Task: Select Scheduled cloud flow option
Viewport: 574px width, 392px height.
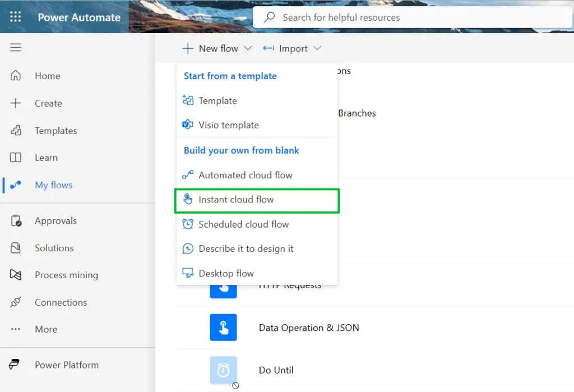Action: pos(257,224)
